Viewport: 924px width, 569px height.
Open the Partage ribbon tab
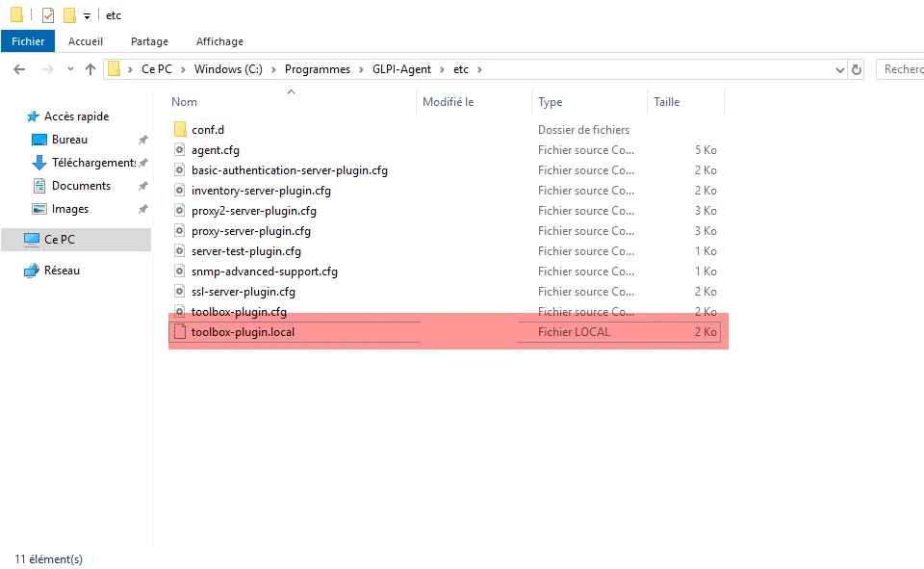(x=149, y=41)
